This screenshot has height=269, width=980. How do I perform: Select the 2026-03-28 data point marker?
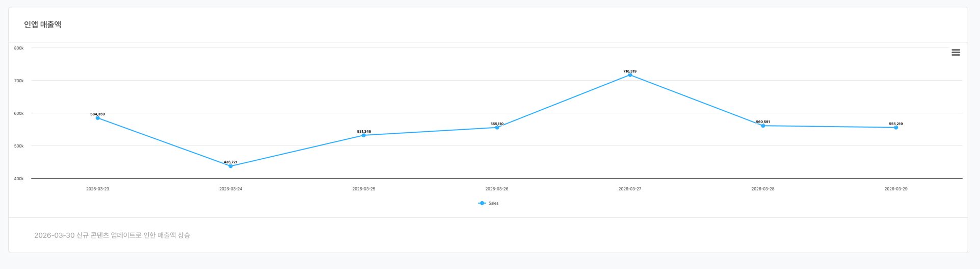pos(763,126)
